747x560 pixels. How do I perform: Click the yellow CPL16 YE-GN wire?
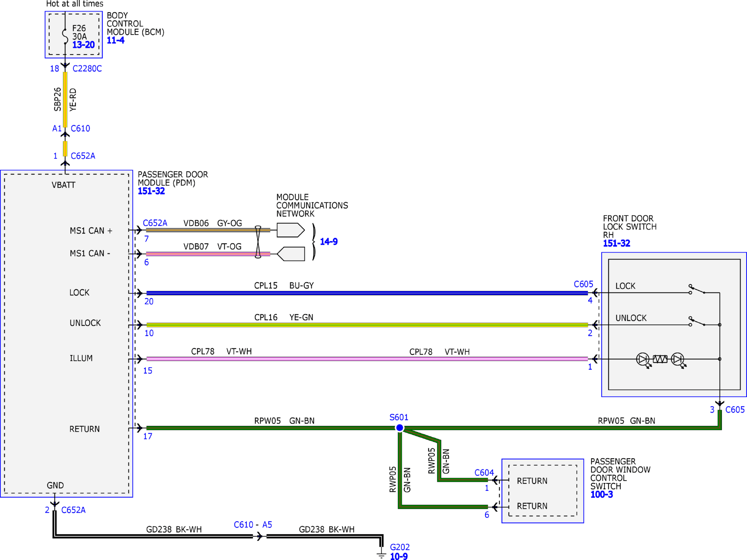(x=367, y=325)
